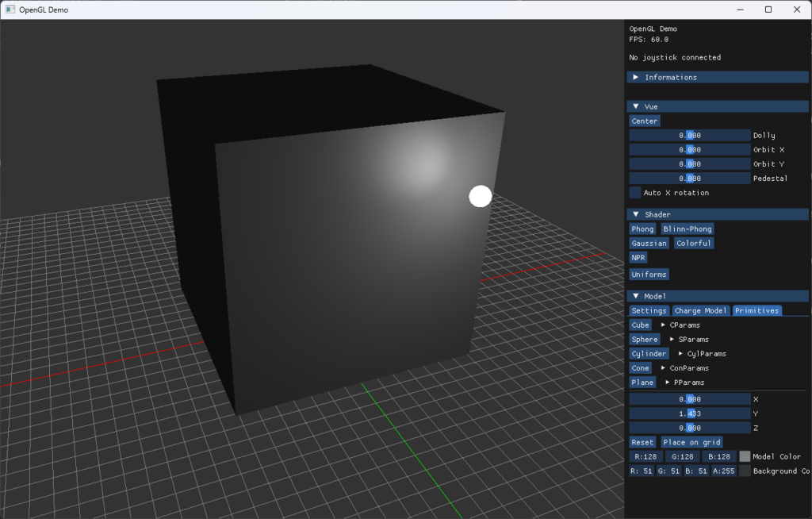Click the Orbit X slider field
The height and width of the screenshot is (519, 812).
(690, 150)
